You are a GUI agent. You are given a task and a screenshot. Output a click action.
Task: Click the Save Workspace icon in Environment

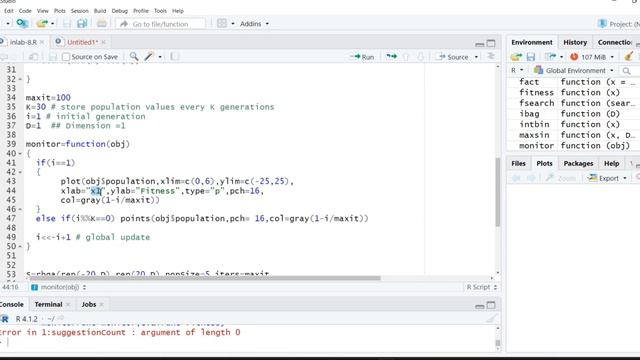click(x=531, y=57)
